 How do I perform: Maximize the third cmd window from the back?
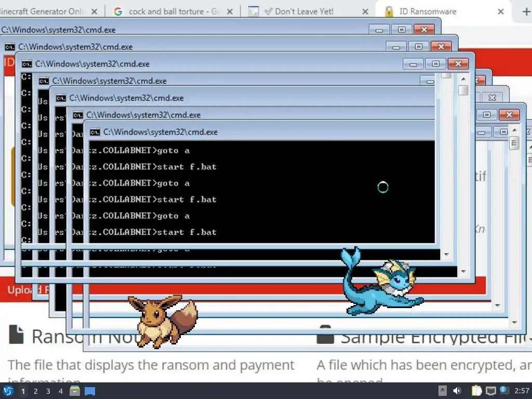436,63
